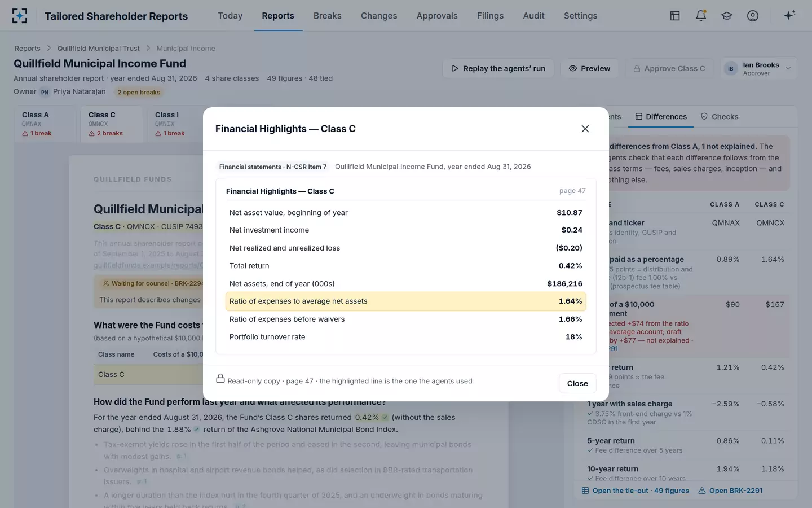Click the Reports breadcrumb link

pos(28,49)
